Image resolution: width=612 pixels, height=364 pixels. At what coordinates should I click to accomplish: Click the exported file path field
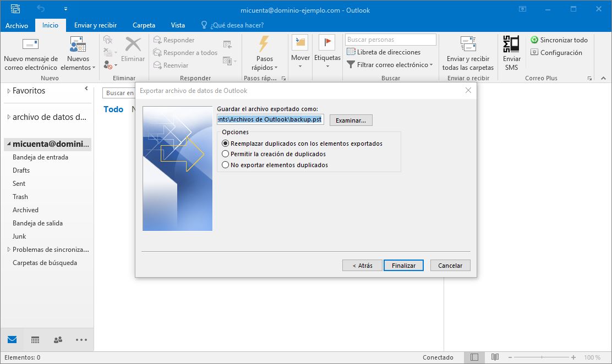[270, 119]
